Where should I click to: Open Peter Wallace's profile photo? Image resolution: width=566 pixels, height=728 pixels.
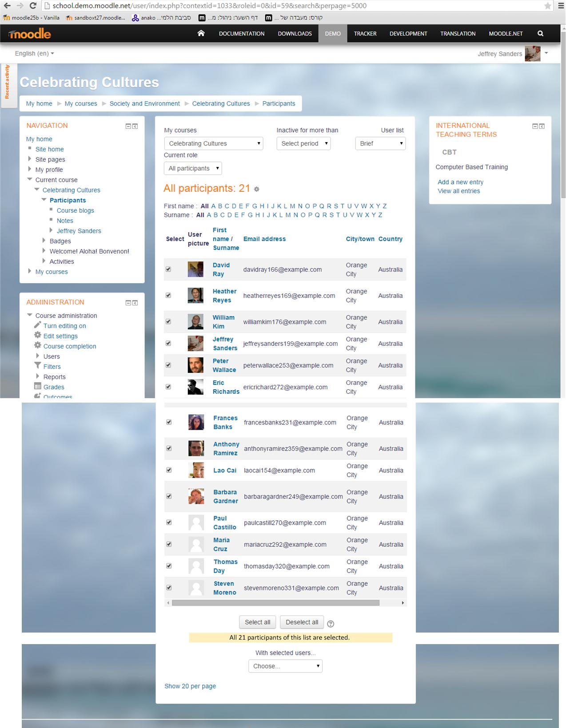pyautogui.click(x=195, y=365)
